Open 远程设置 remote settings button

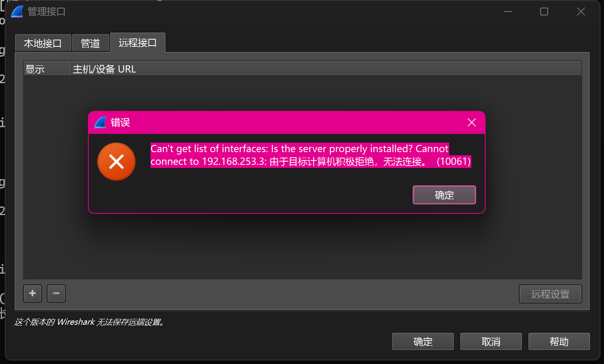551,294
